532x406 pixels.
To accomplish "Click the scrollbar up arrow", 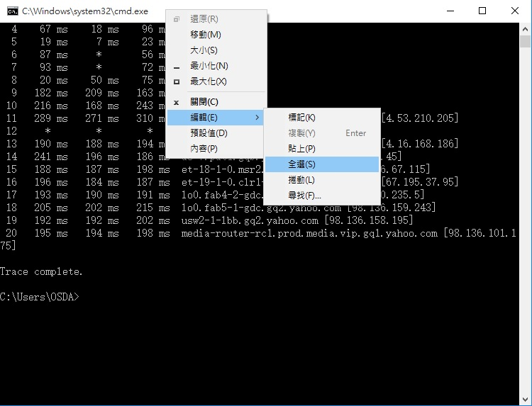I will pyautogui.click(x=525, y=29).
